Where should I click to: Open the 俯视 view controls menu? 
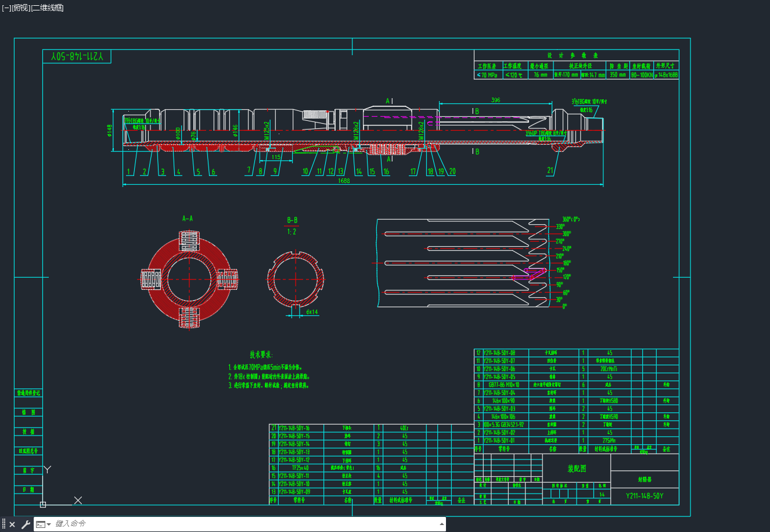[x=20, y=8]
